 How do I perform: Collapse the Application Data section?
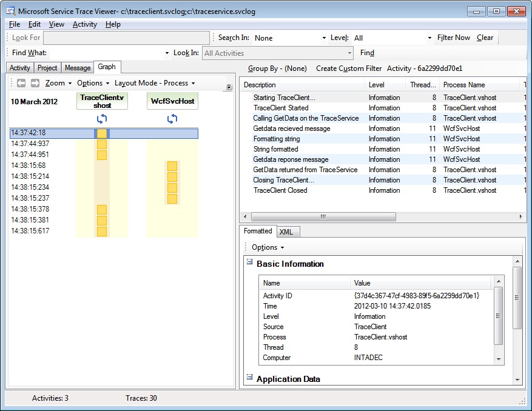(249, 377)
